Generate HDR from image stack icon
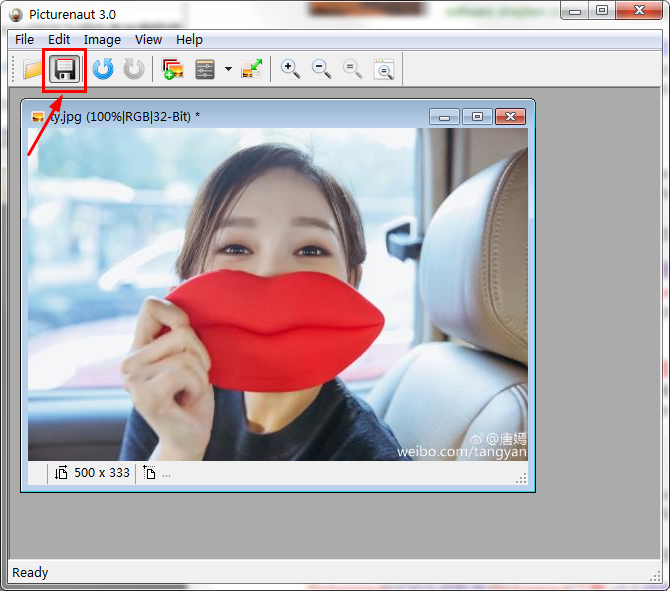This screenshot has width=670, height=591. [x=173, y=69]
